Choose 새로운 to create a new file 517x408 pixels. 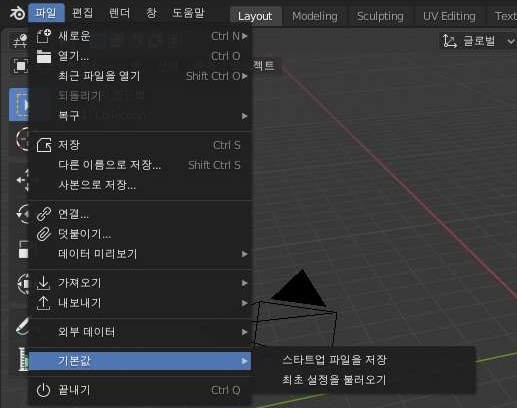[141, 36]
